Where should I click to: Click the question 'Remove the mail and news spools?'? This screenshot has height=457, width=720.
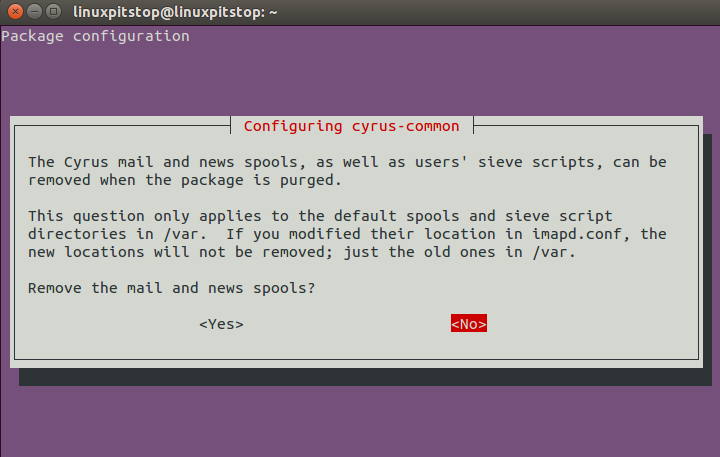tap(171, 288)
